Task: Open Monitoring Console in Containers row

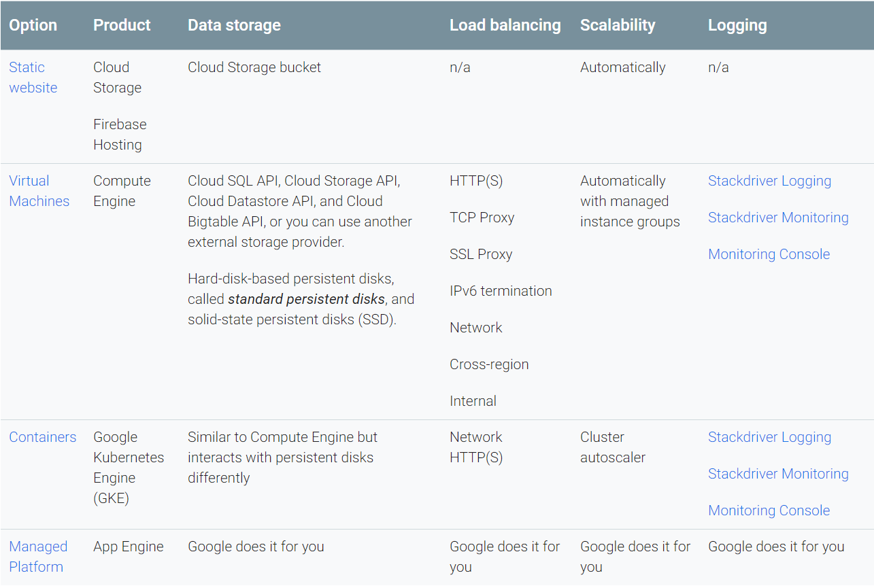Action: pyautogui.click(x=769, y=511)
